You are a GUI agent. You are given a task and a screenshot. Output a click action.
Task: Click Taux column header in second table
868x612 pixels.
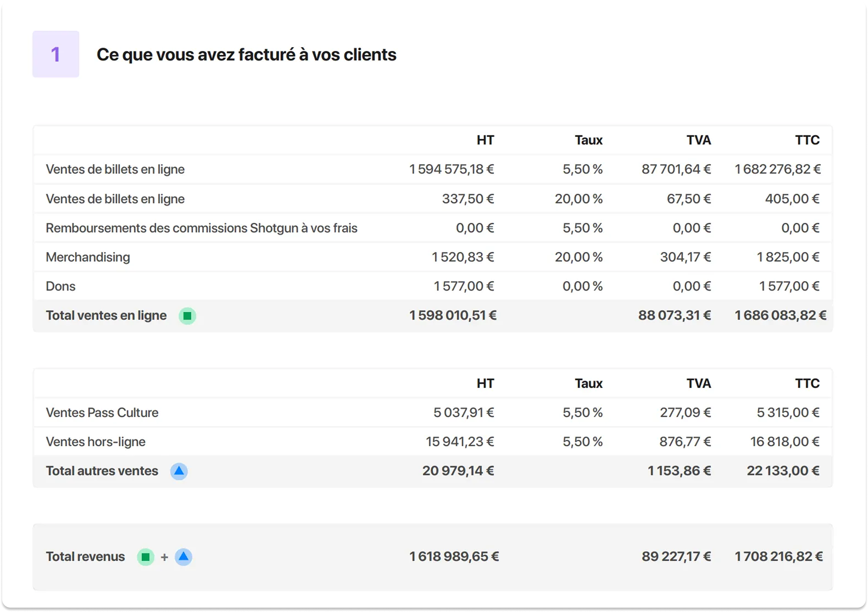click(589, 383)
